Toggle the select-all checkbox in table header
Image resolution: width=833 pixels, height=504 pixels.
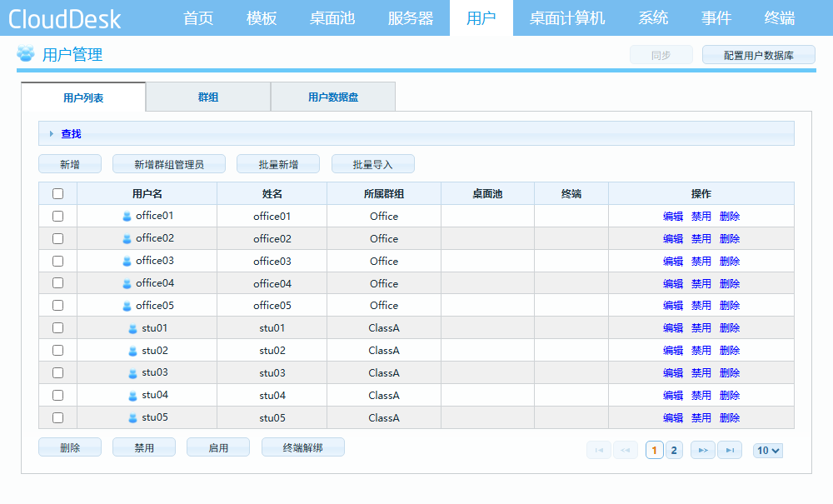58,194
